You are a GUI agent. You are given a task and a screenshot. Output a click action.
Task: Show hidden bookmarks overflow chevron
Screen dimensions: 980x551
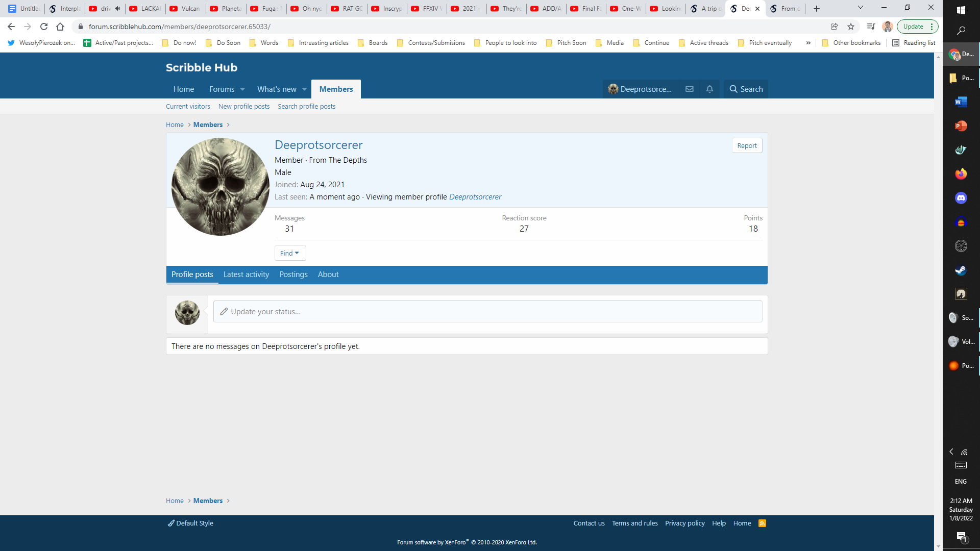pos(808,43)
